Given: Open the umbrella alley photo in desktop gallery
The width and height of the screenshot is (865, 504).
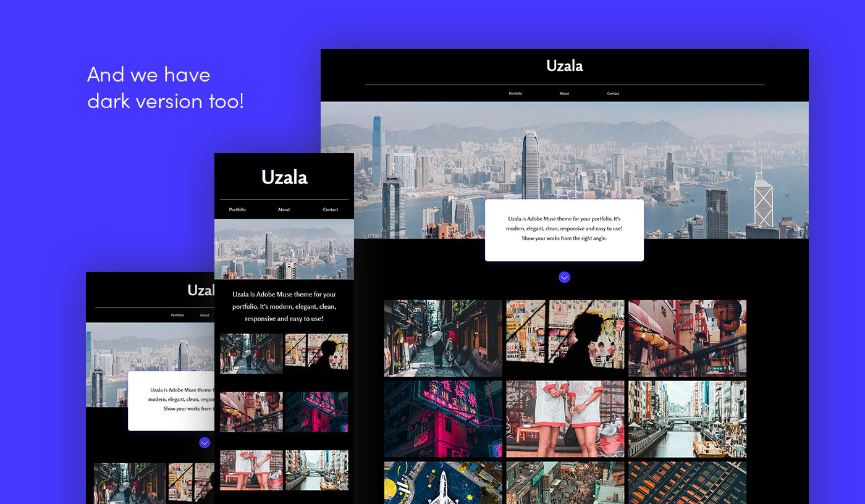Looking at the screenshot, I should pyautogui.click(x=443, y=338).
